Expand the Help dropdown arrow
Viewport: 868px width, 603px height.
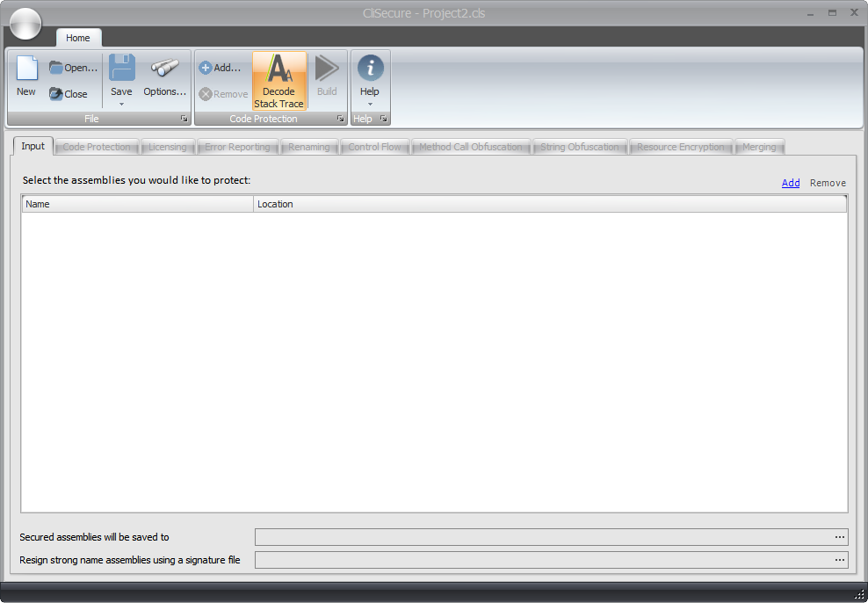pyautogui.click(x=370, y=104)
